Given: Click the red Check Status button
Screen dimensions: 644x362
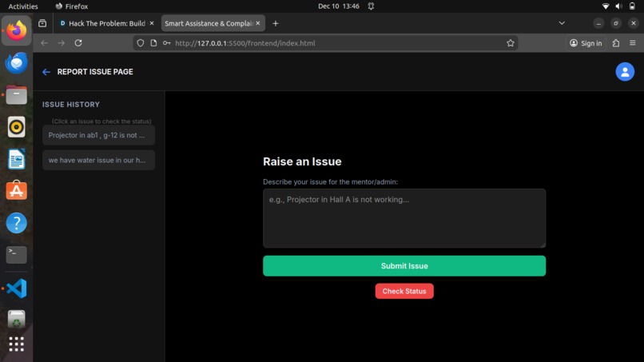Looking at the screenshot, I should pyautogui.click(x=404, y=291).
